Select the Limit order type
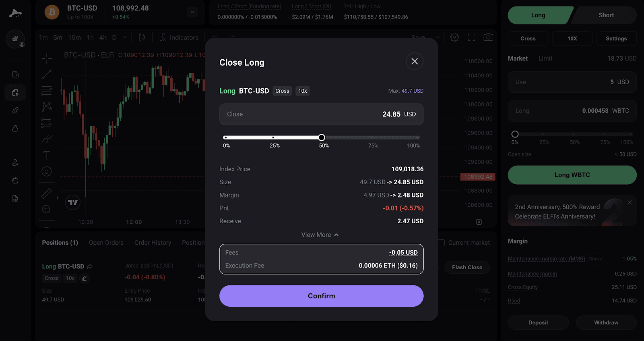Image resolution: width=644 pixels, height=341 pixels. [x=545, y=58]
